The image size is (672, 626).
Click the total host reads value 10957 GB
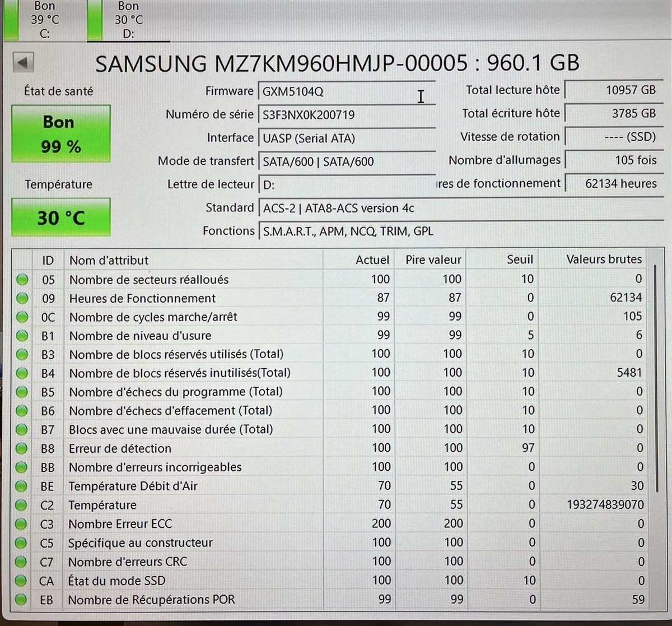(x=614, y=90)
